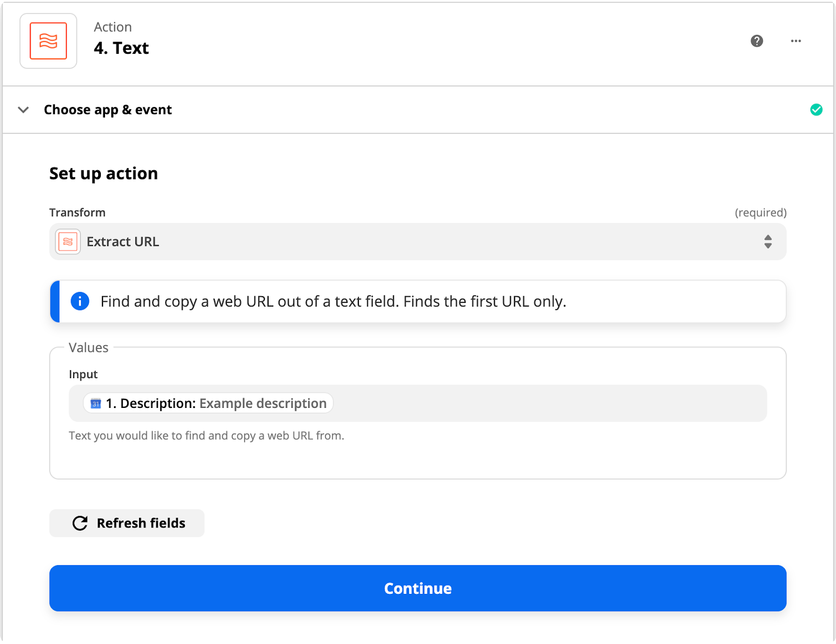
Task: Click the Transform dropdown up-down arrows
Action: pyautogui.click(x=768, y=241)
